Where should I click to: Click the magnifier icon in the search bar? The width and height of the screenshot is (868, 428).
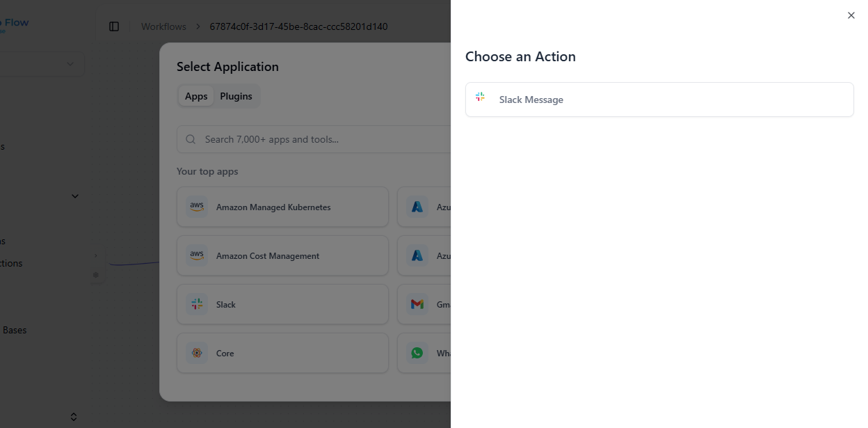pos(191,139)
